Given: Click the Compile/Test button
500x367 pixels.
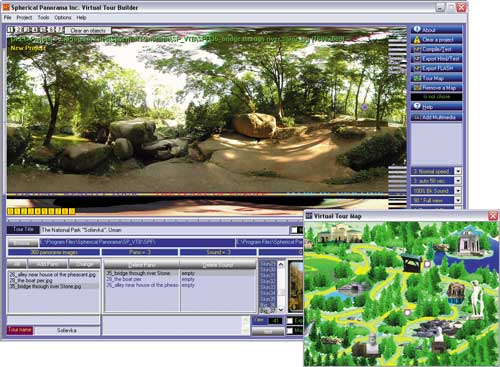Looking at the screenshot, I should (437, 49).
